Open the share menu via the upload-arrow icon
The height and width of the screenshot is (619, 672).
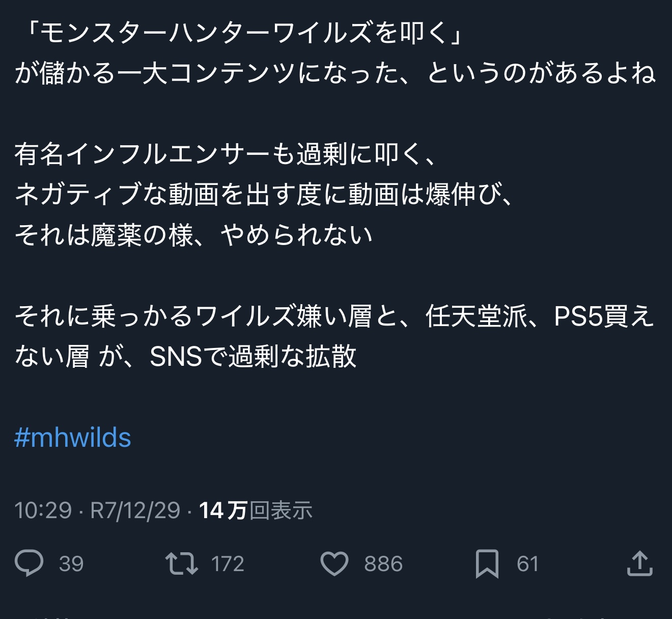639,563
